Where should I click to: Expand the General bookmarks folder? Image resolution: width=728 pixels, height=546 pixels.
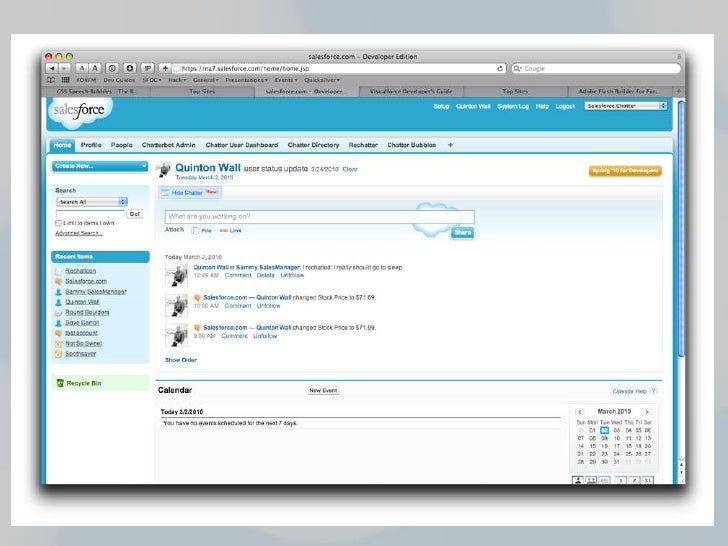click(x=205, y=80)
